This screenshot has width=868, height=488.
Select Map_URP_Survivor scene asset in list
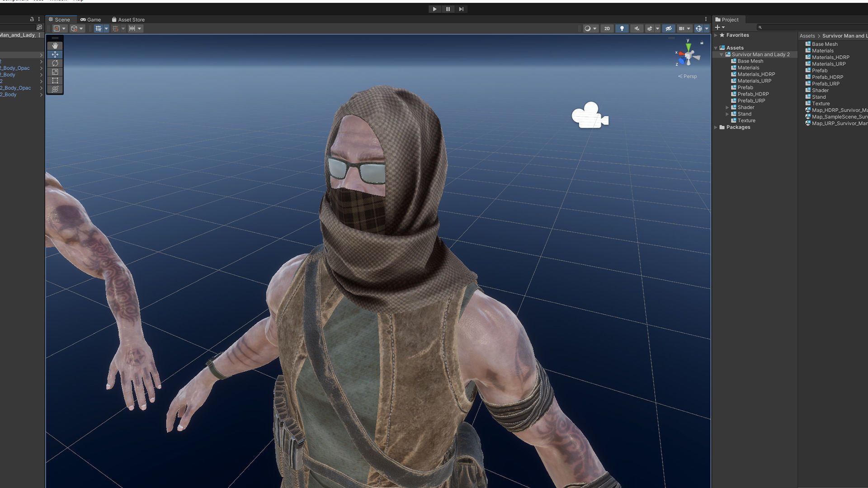[836, 123]
